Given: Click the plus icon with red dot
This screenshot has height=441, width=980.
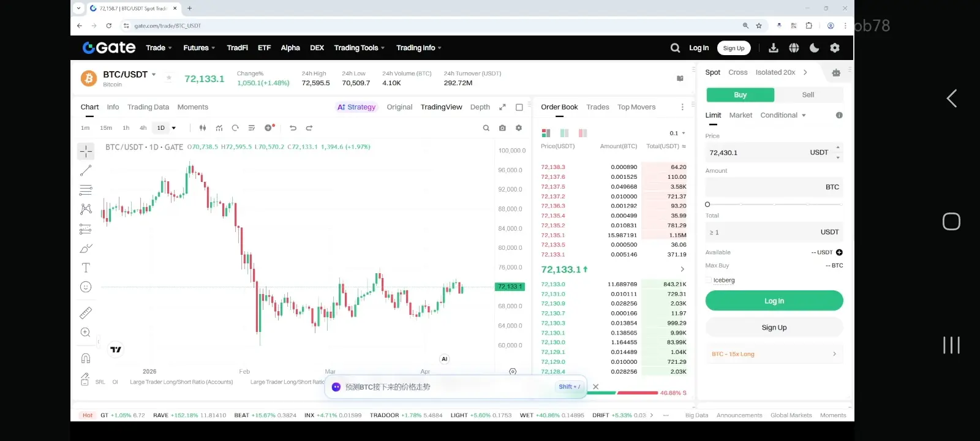Looking at the screenshot, I should 269,127.
